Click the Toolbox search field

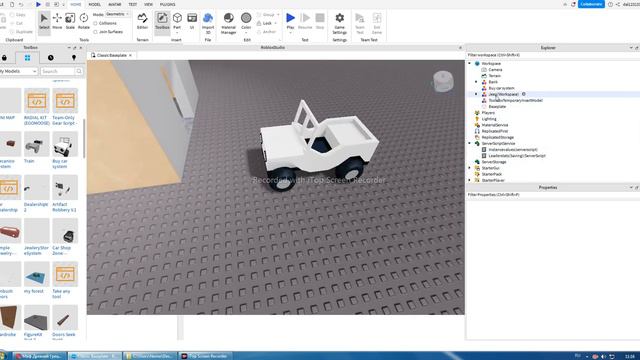(x=58, y=71)
